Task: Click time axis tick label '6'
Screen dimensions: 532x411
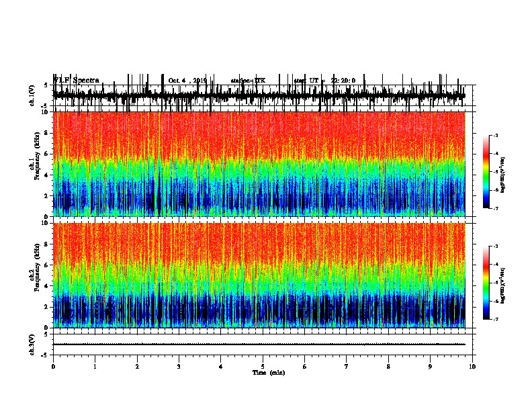Action: click(304, 367)
